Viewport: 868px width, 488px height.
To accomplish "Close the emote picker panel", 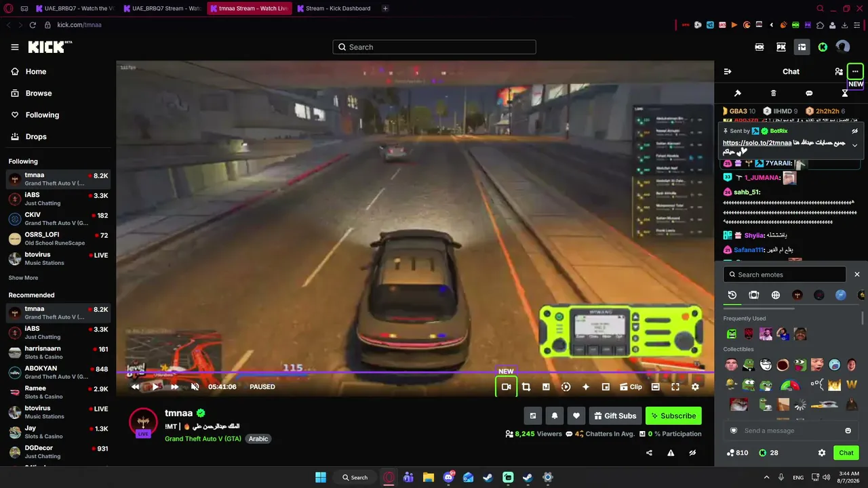I will point(857,274).
